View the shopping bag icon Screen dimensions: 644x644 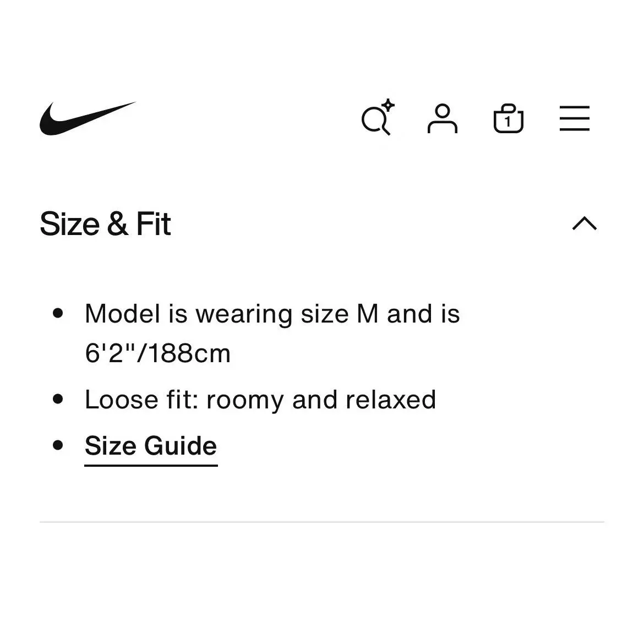(509, 118)
